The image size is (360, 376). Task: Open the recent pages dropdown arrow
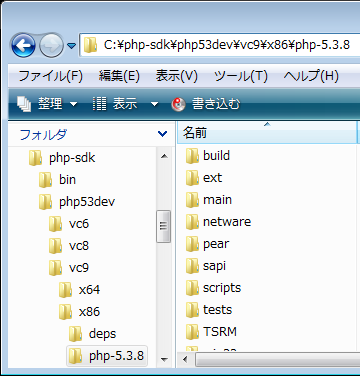(x=71, y=46)
